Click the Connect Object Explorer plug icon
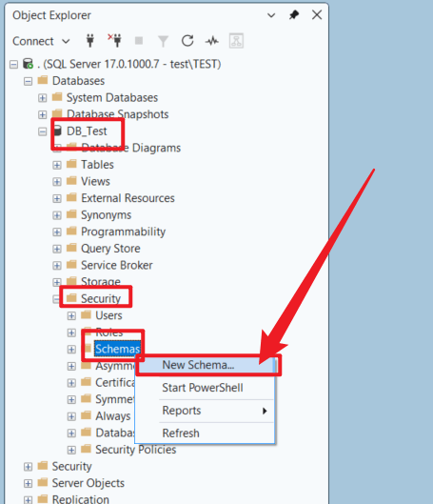Image resolution: width=433 pixels, height=504 pixels. [90, 41]
